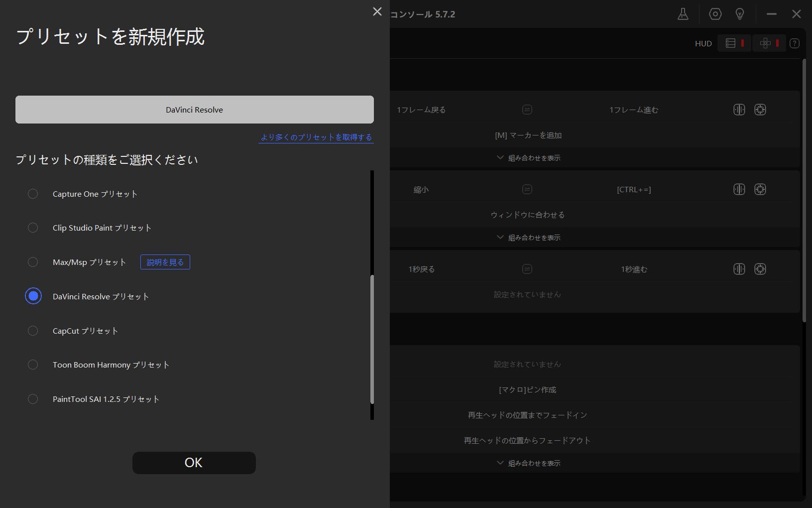Click swap icon in 1秒戻る row
The image size is (812, 508).
tap(527, 269)
